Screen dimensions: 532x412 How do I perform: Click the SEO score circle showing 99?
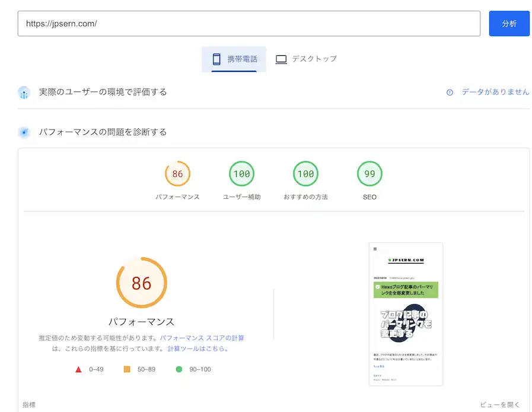[369, 173]
